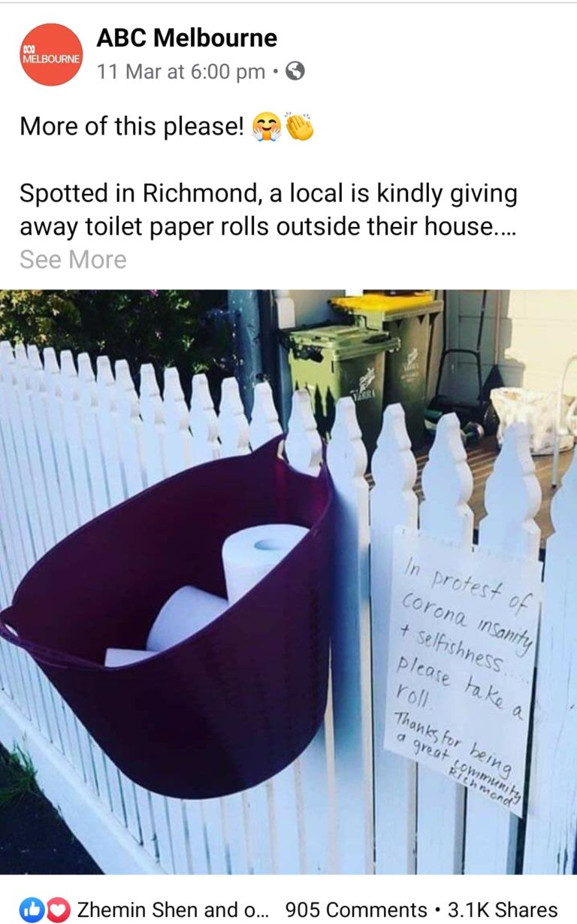Open the post timestamp 11 Mar at 6:00 pm
This screenshot has width=577, height=924.
(181, 71)
